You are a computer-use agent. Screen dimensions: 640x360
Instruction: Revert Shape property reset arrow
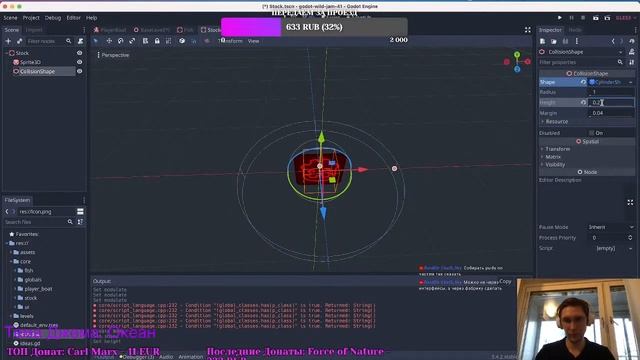point(583,82)
